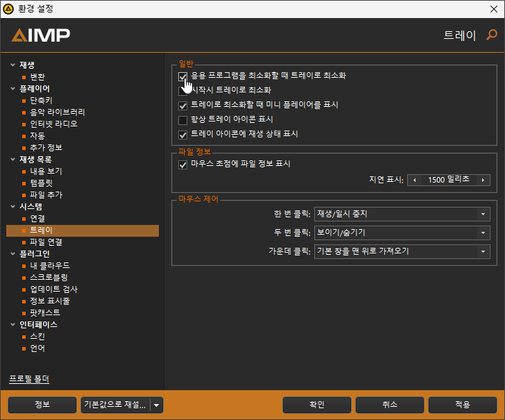Click the 1500 밀리초 delay value field
Viewport: 505px width, 420px height.
point(449,180)
